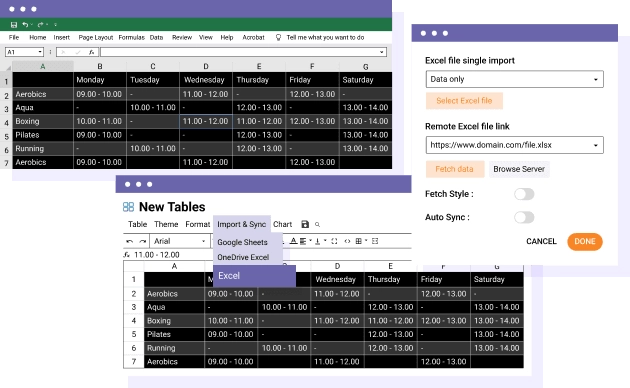Open the arrow next to the horizontal align icon
The image size is (630, 388).
311,241
